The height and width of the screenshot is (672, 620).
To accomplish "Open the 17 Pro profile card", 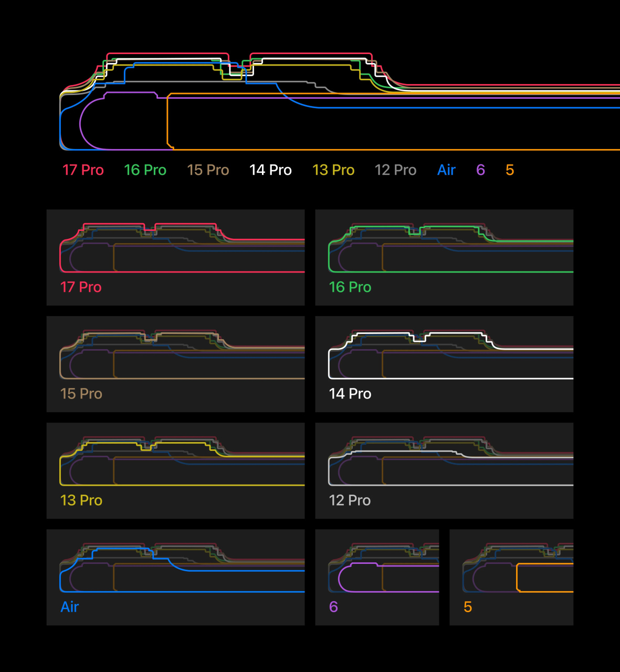I will [x=175, y=257].
